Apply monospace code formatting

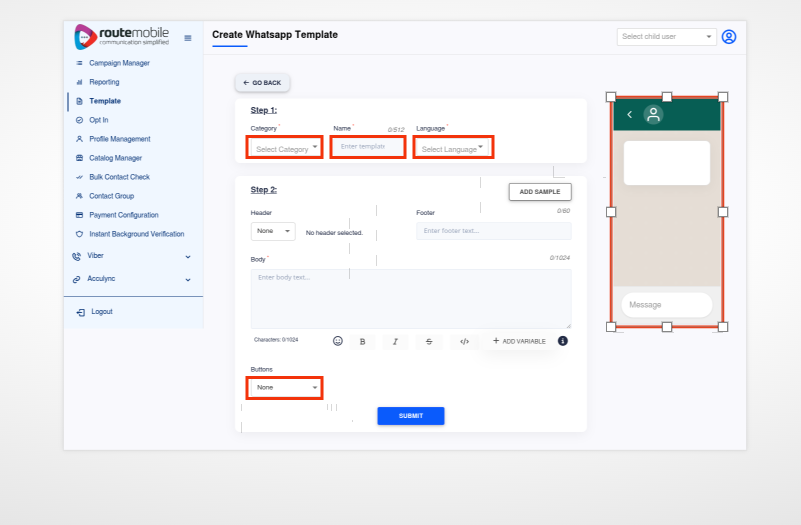(464, 342)
